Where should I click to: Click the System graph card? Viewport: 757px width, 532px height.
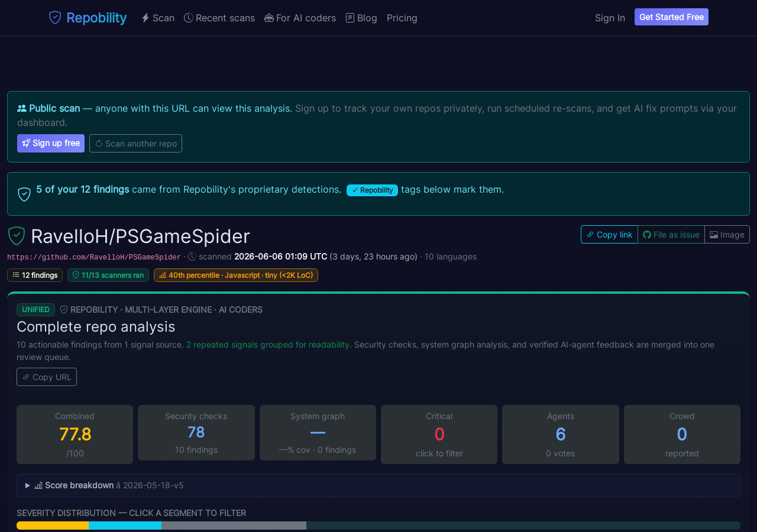(318, 433)
